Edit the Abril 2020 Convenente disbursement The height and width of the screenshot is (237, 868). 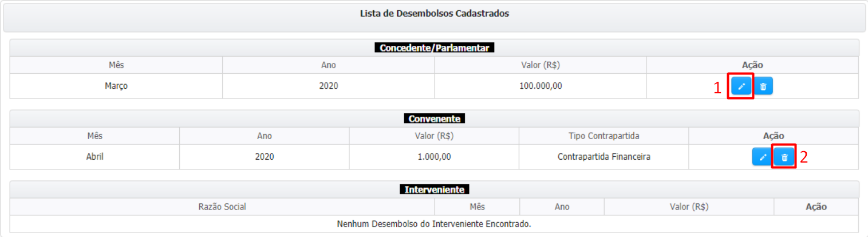[x=762, y=157]
